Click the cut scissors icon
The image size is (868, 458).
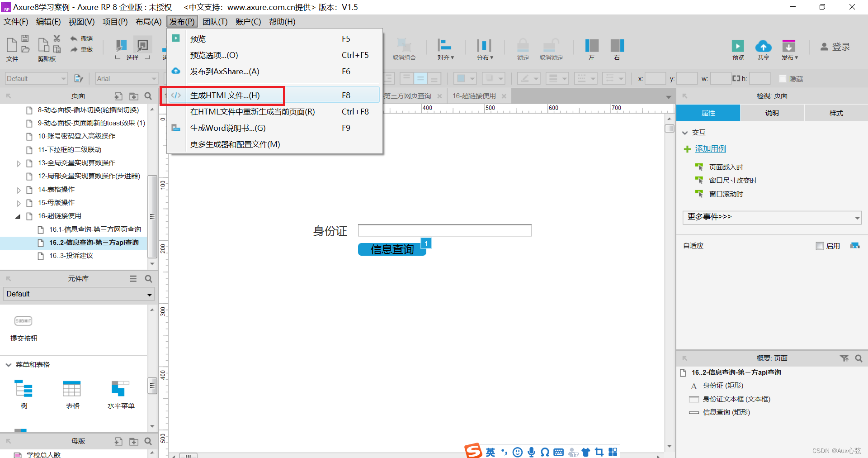tap(57, 38)
